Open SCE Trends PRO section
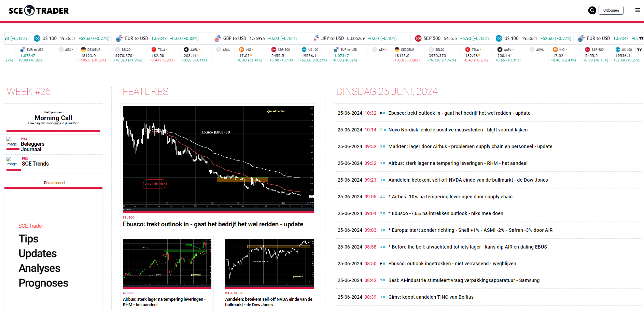The height and width of the screenshot is (311, 644). coord(35,164)
